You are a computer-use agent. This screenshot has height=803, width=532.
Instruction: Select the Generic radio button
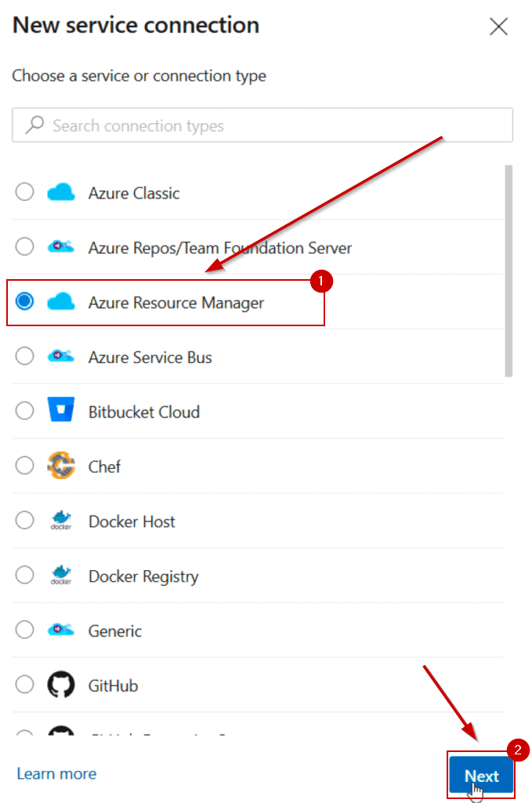[25, 630]
